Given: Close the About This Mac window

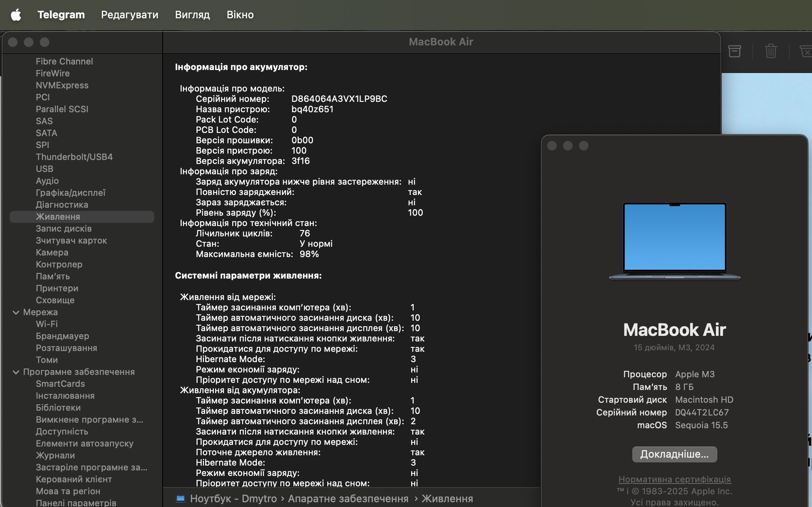Looking at the screenshot, I should click(552, 146).
